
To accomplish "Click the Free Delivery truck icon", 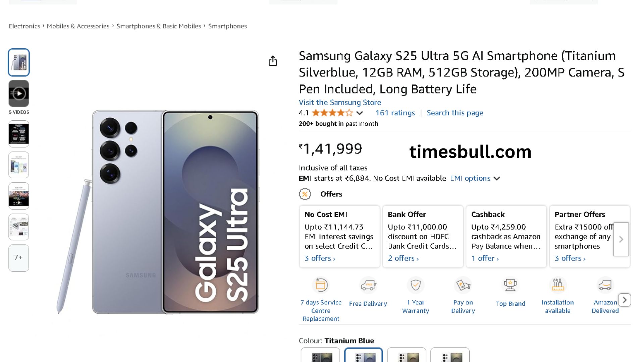I will [368, 285].
